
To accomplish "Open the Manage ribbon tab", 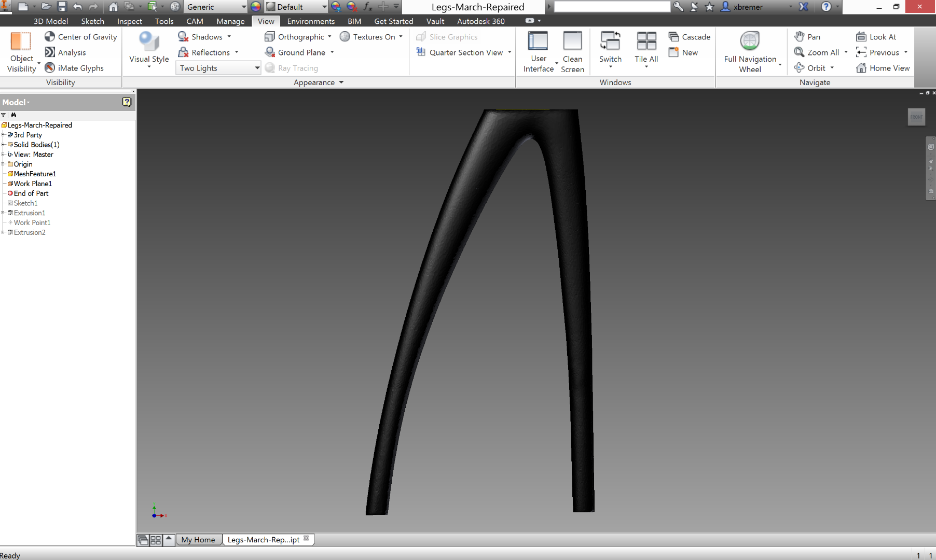I will (230, 21).
